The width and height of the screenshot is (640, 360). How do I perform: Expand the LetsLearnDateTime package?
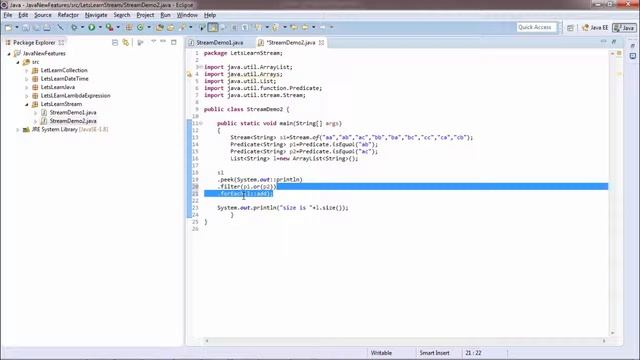27,79
